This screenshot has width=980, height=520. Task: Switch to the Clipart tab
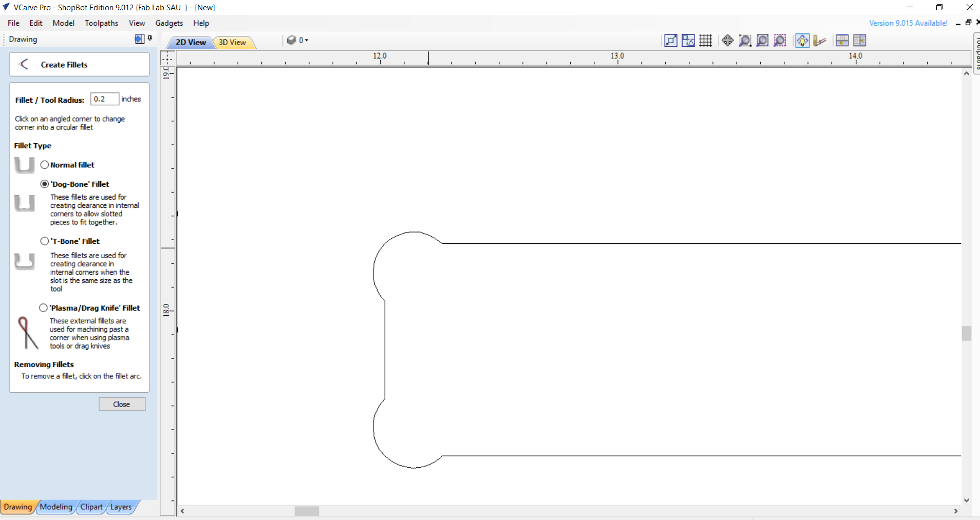coord(91,507)
